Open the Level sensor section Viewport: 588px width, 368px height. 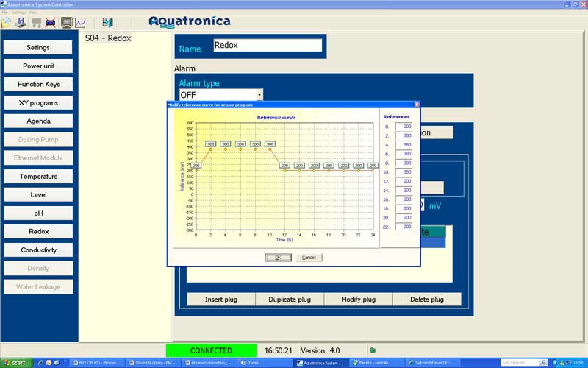pyautogui.click(x=38, y=194)
